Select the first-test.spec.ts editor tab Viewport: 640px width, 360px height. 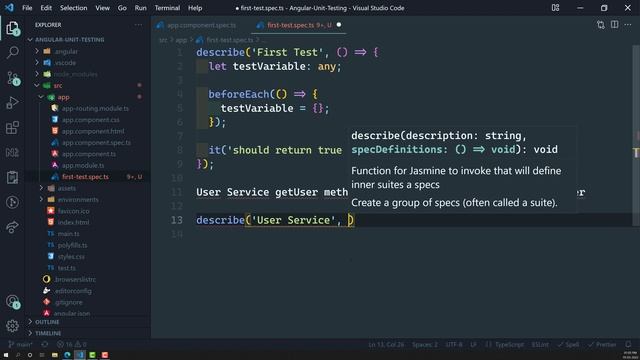tap(300, 25)
